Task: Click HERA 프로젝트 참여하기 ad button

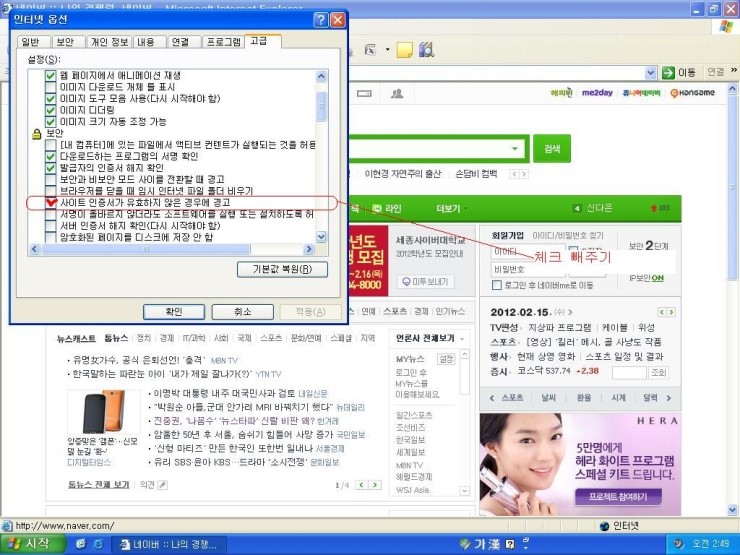Action: (x=618, y=496)
